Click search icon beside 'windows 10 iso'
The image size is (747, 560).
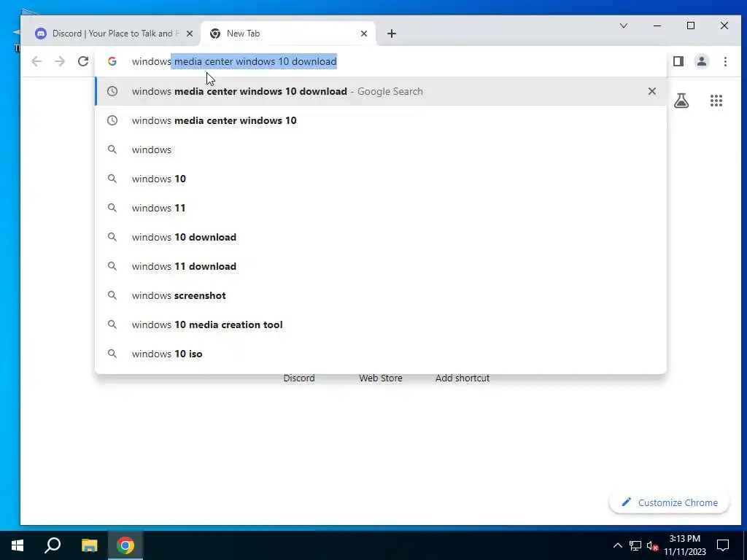[112, 354]
